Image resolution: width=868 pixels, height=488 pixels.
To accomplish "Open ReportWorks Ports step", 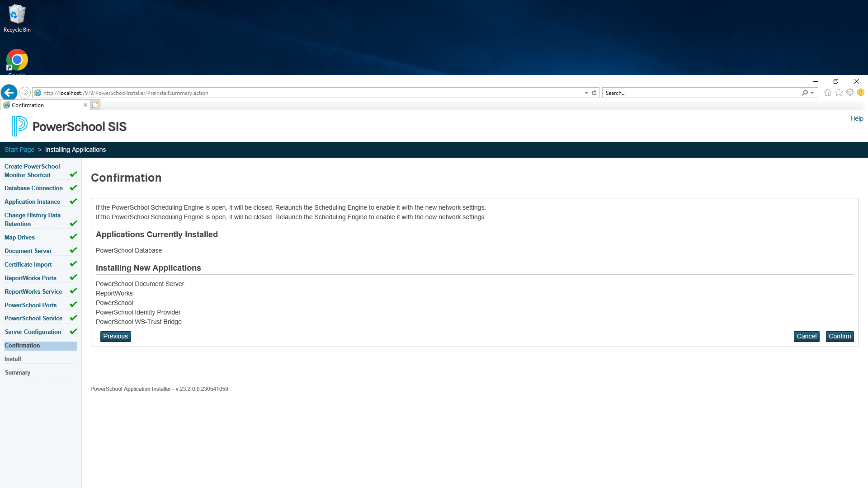I will [30, 278].
